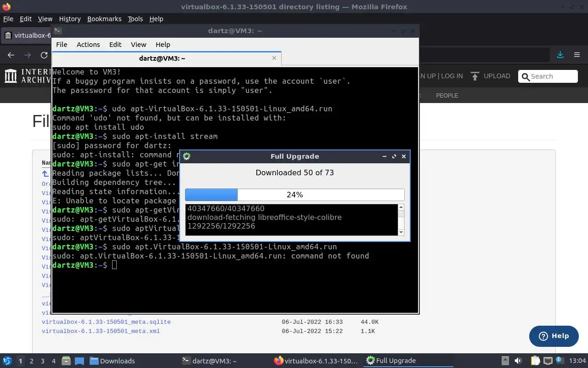Open Firefox Tools menu

point(135,18)
